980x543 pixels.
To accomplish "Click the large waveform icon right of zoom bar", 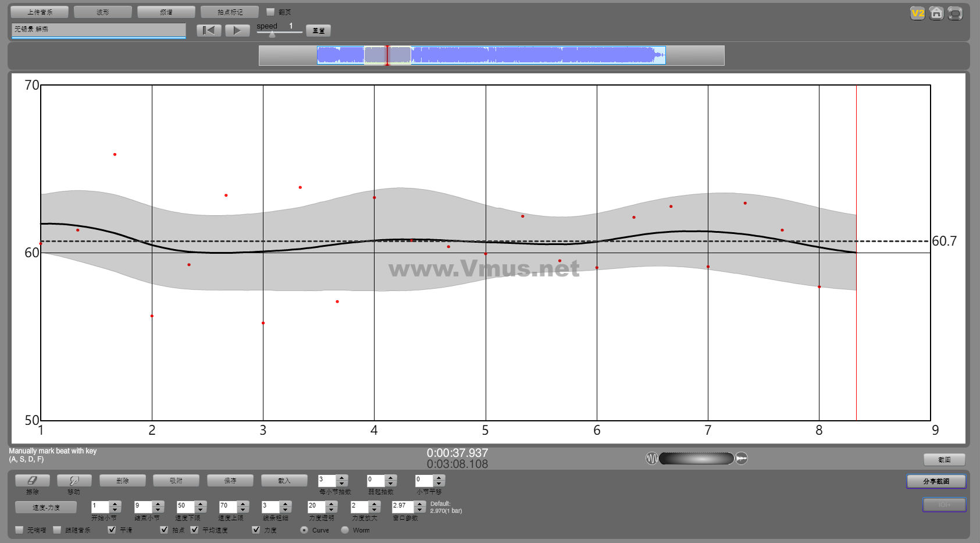I will 742,459.
